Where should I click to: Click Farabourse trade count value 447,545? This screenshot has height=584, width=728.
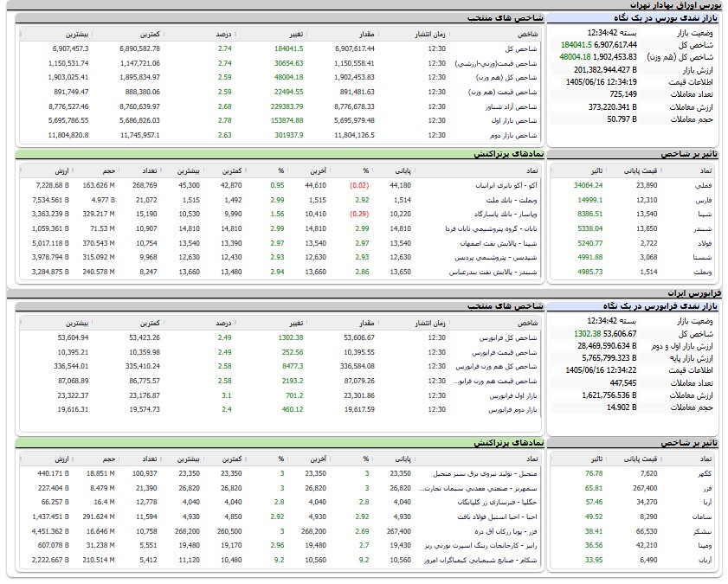pyautogui.click(x=623, y=382)
